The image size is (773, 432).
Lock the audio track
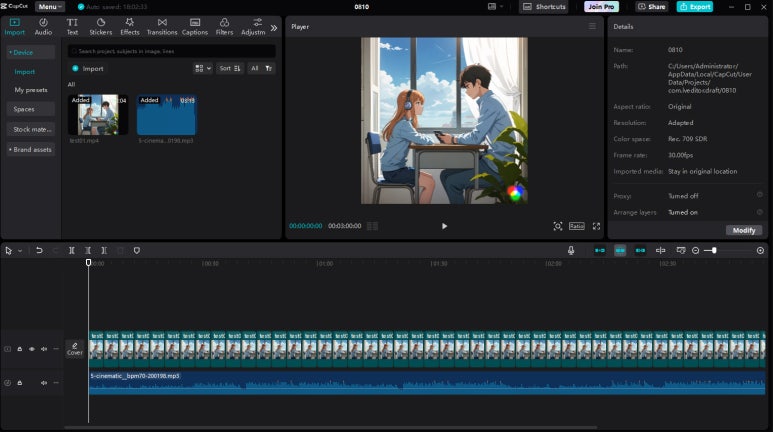coord(20,383)
